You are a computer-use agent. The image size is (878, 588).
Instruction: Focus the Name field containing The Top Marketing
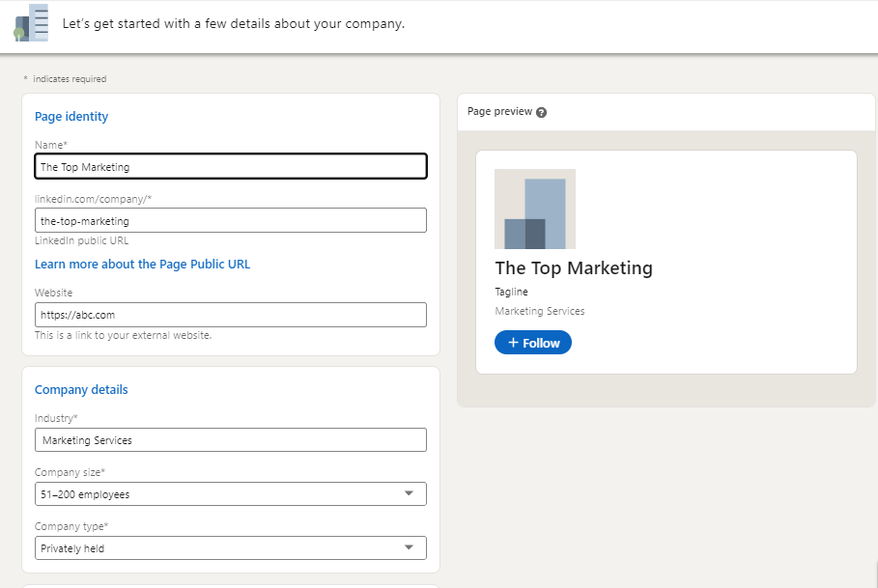click(230, 167)
